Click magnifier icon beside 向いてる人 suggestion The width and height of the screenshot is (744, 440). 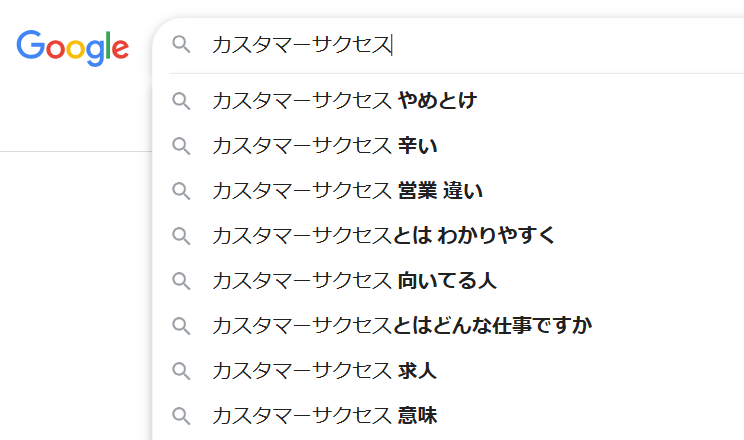click(181, 280)
